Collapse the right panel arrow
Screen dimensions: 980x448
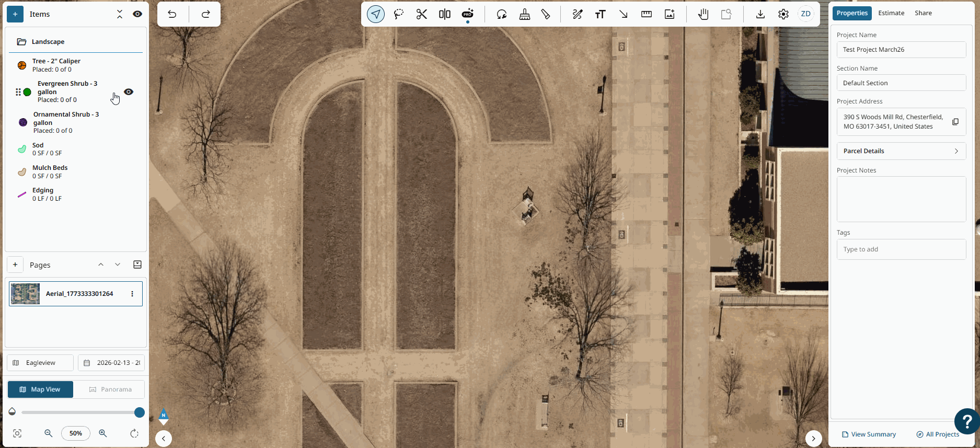click(x=813, y=439)
